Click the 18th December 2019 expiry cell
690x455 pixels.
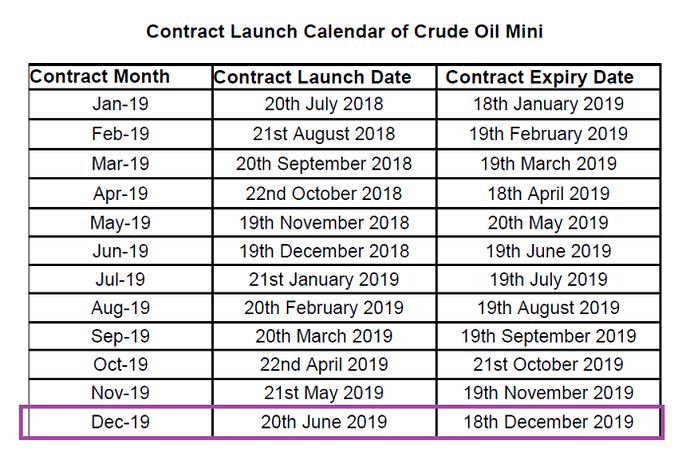[548, 422]
